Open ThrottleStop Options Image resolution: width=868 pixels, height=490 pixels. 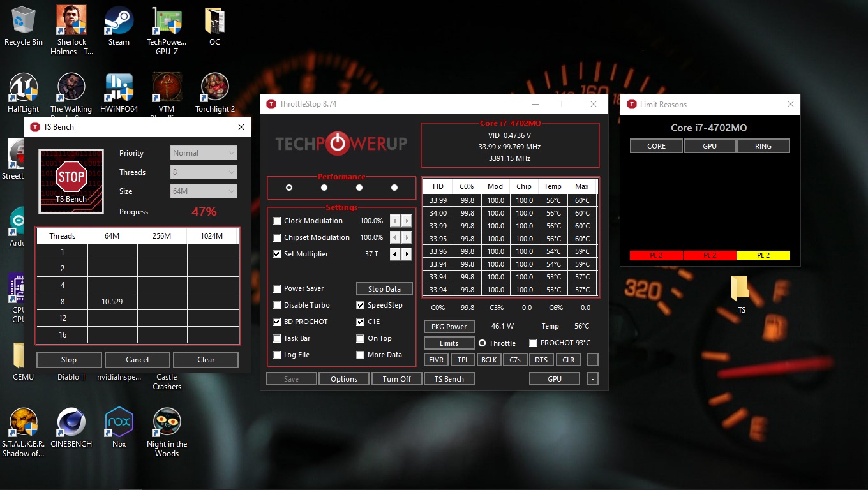344,379
